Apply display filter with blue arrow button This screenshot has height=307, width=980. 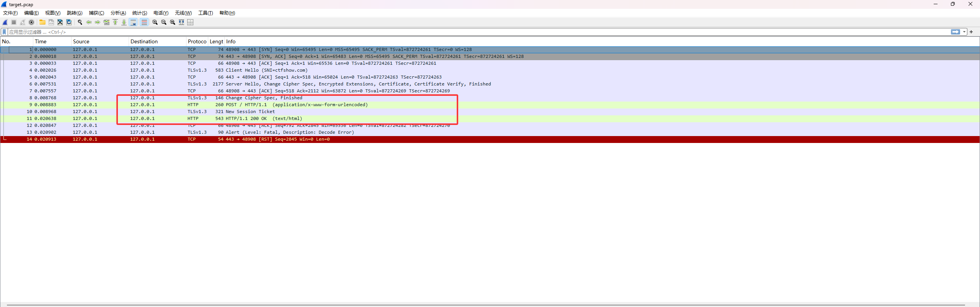point(955,32)
